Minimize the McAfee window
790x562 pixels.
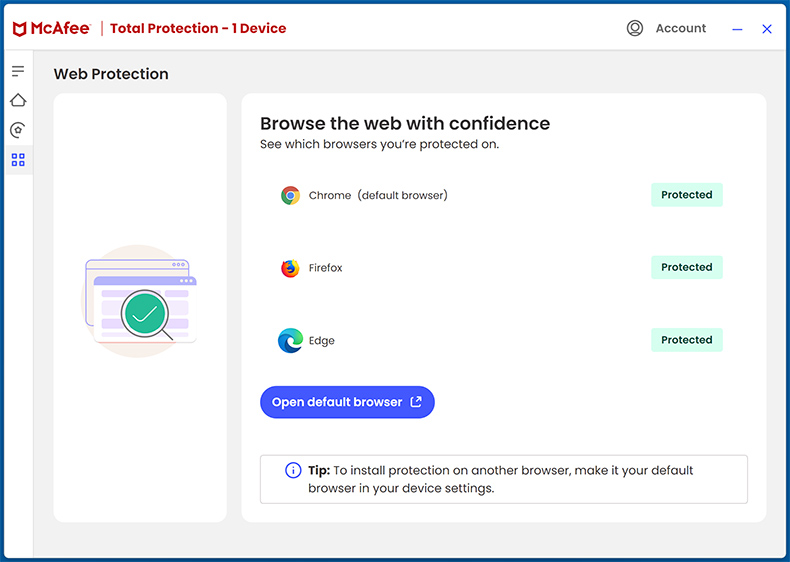(x=737, y=29)
